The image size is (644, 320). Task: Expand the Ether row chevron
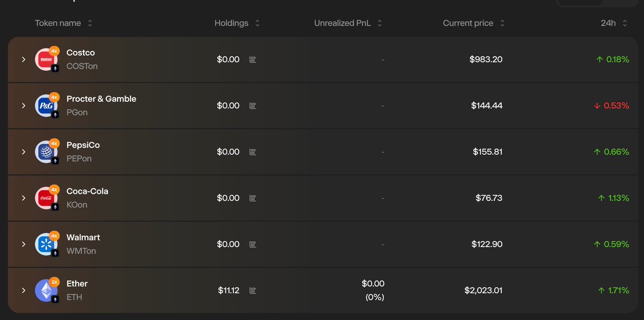[24, 290]
